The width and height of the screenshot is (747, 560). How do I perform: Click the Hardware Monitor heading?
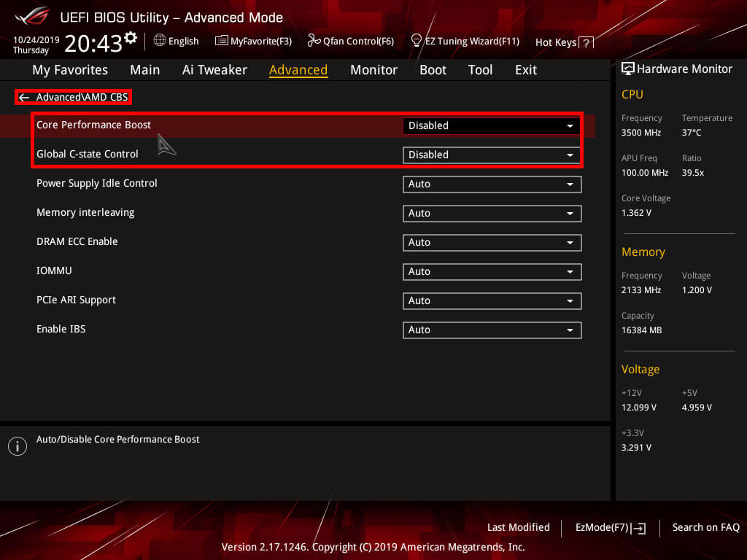click(684, 69)
